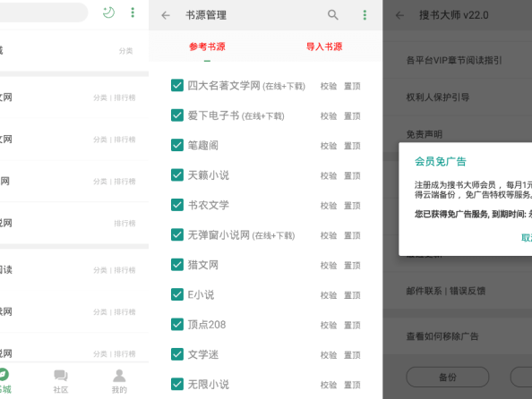Select 文学迷 source name
The width and height of the screenshot is (532, 399).
click(x=203, y=354)
